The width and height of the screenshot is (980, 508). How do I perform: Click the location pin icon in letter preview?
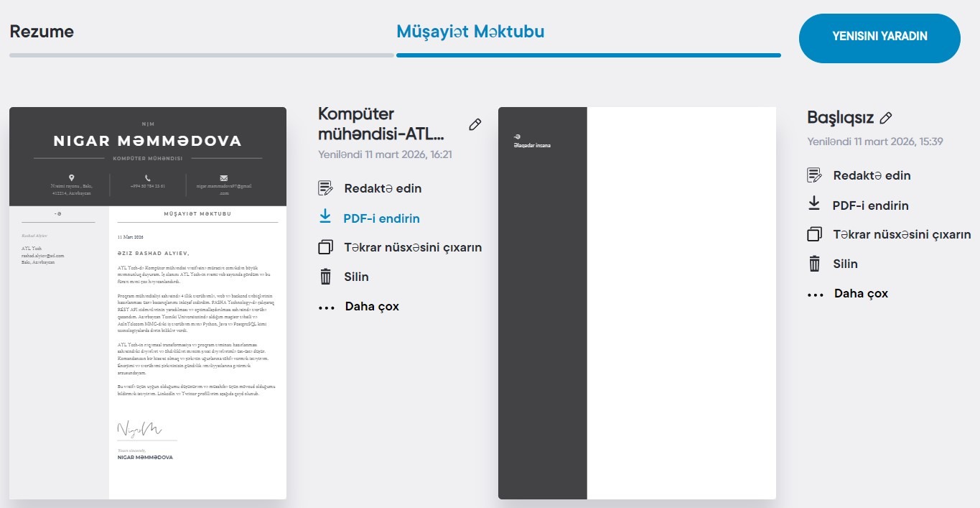click(71, 177)
